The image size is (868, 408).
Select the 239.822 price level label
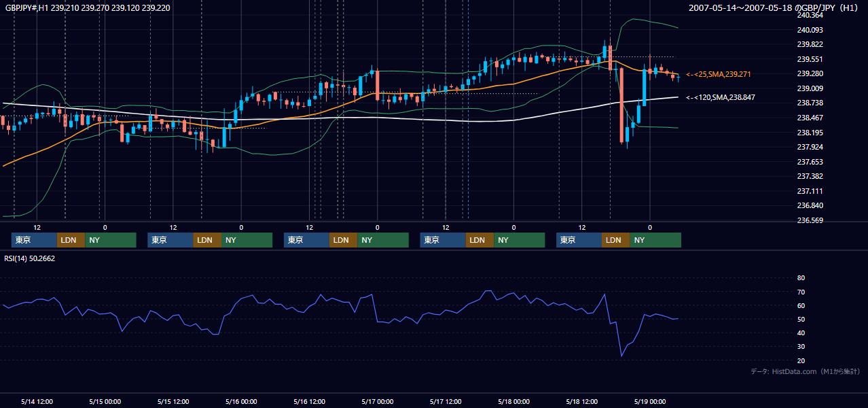810,44
